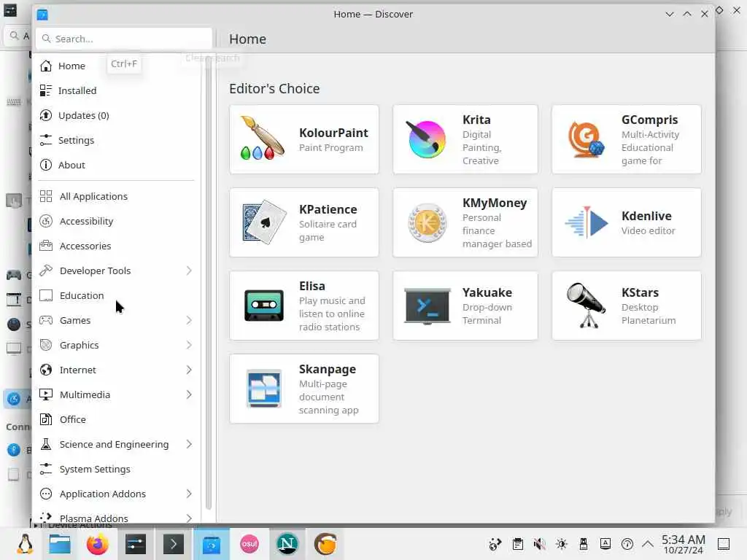Open the KMyMoney app icon
The height and width of the screenshot is (560, 747).
click(427, 222)
